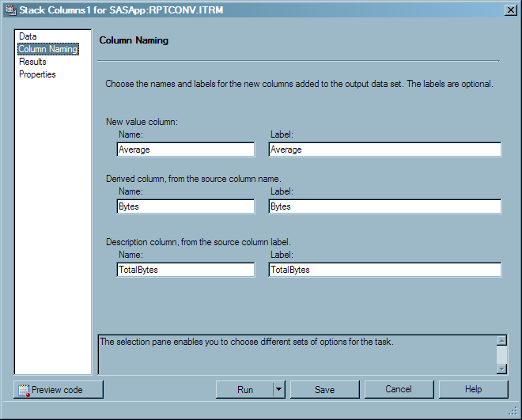The height and width of the screenshot is (420, 522).
Task: Click "Derived column, from the source column name."
Action: point(194,179)
